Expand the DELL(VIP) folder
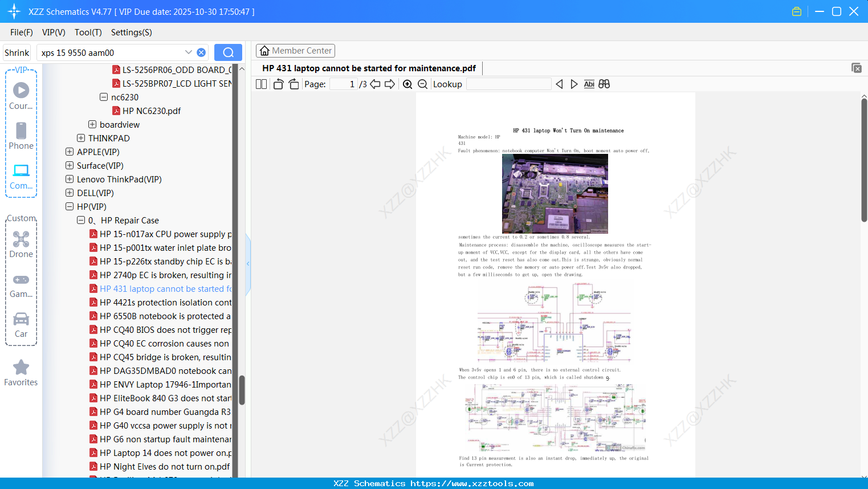Viewport: 868px width, 489px height. pyautogui.click(x=70, y=193)
